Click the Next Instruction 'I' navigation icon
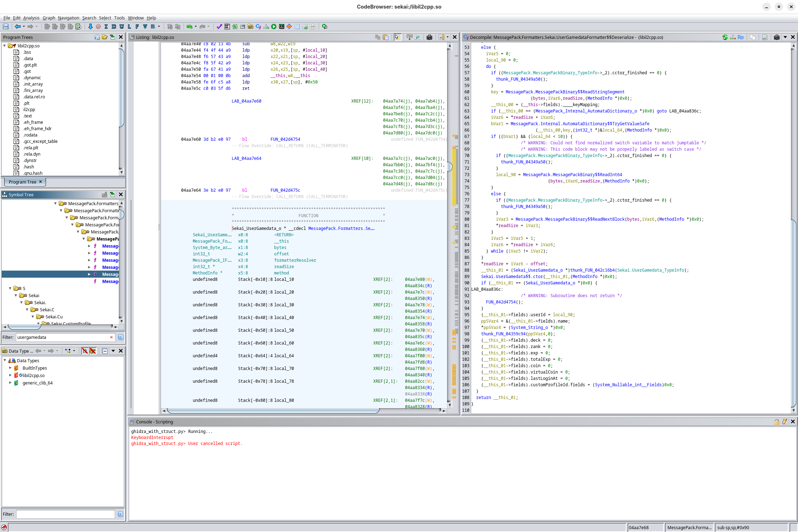798x532 pixels. pos(106,27)
